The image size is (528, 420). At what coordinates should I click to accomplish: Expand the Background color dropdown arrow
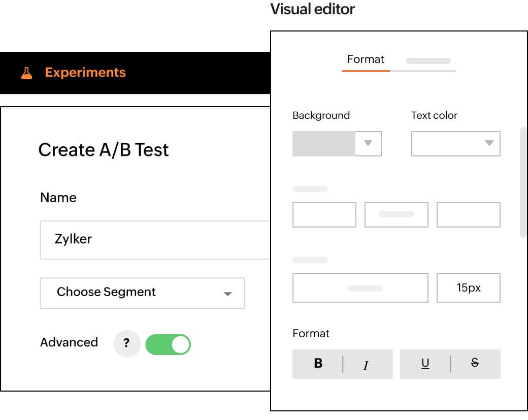(x=368, y=144)
